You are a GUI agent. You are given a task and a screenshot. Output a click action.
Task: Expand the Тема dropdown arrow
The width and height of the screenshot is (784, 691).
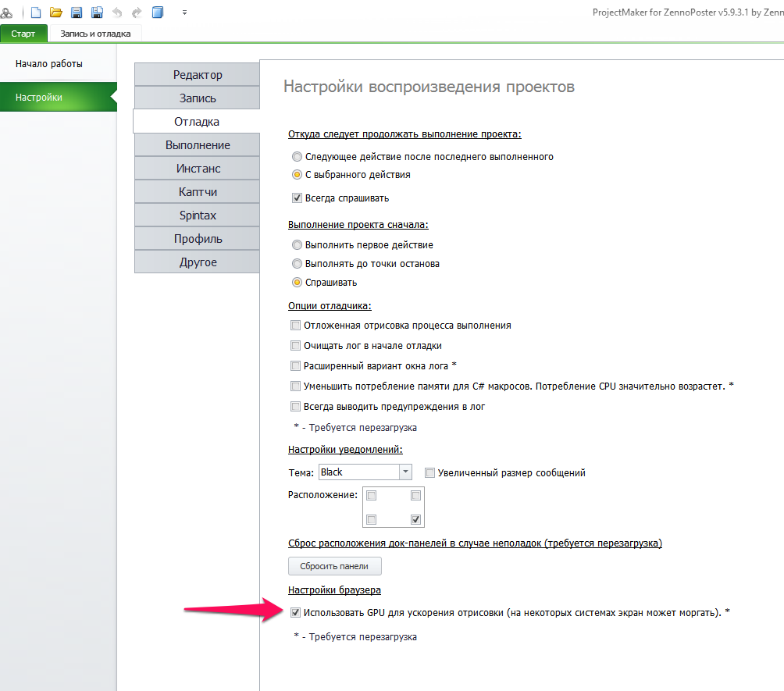(405, 472)
